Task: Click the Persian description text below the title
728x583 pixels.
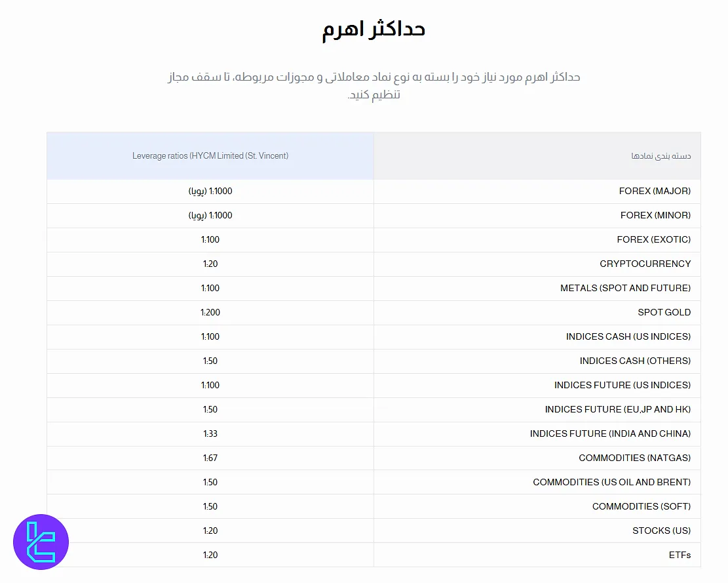Action: (372, 86)
